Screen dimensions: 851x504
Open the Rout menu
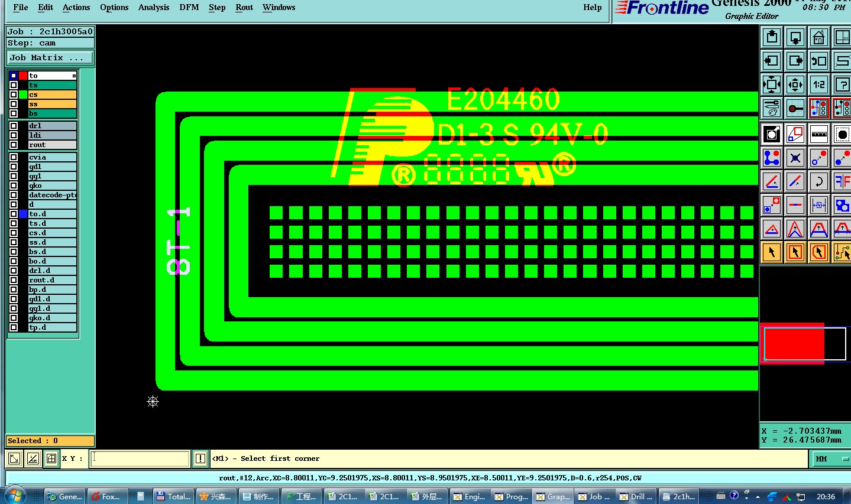point(244,8)
